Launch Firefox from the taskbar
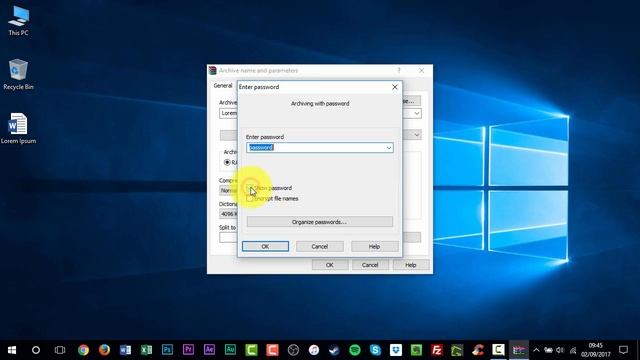Image resolution: width=640 pixels, height=360 pixels. [x=104, y=350]
